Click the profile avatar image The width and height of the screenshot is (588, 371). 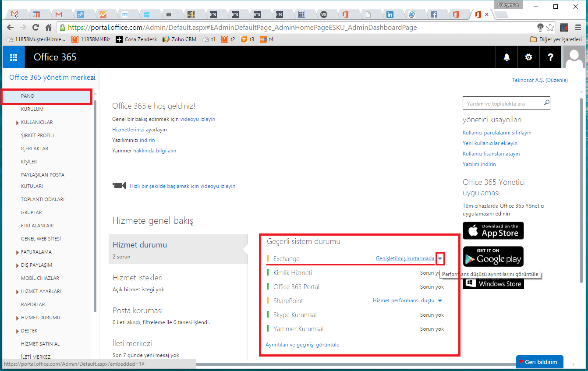coord(574,57)
